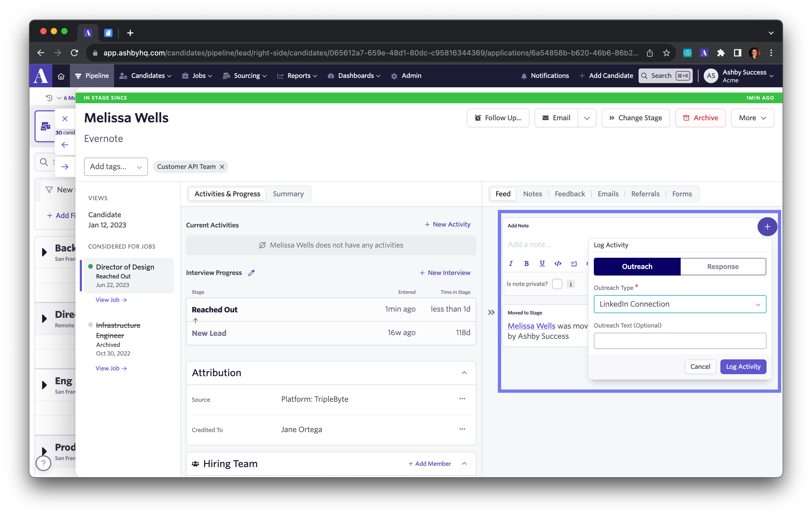Screen dimensions: 812x516
Task: Switch to the Summary tab
Action: [x=288, y=194]
